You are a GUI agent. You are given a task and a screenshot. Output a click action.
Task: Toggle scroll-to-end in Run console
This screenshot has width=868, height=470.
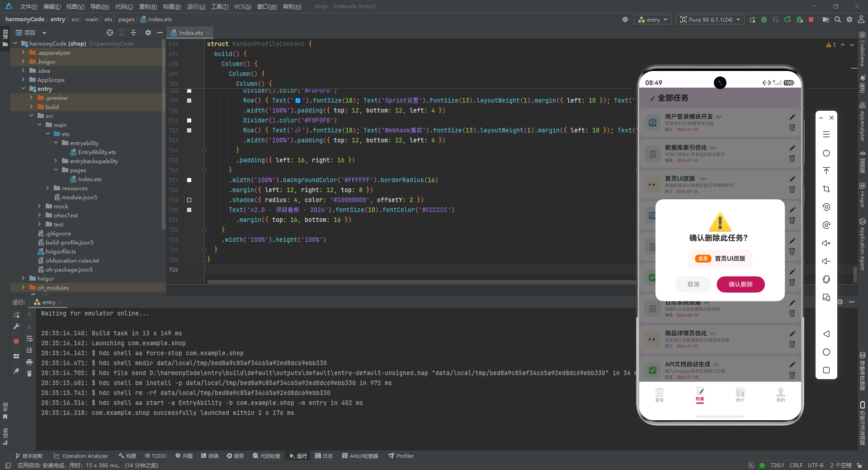(x=29, y=350)
